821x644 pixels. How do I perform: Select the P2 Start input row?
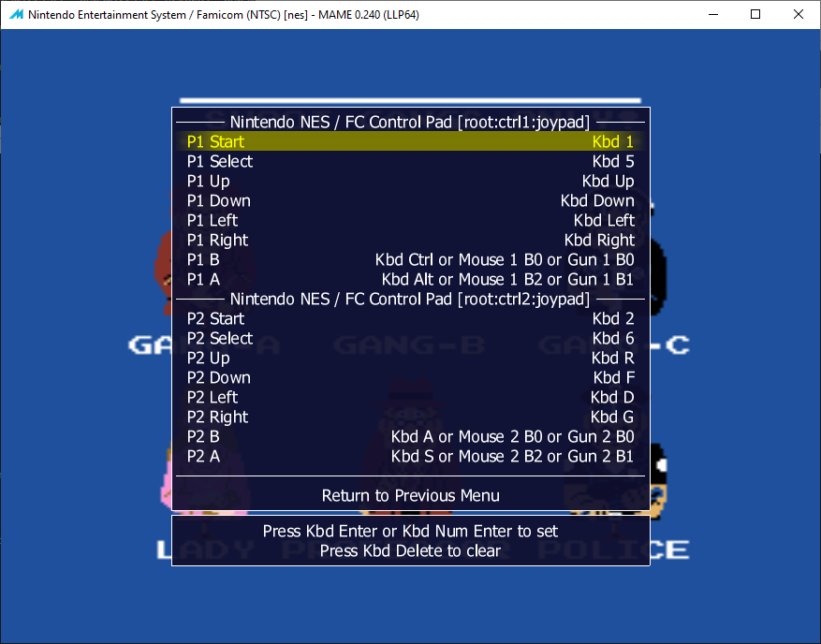pyautogui.click(x=410, y=318)
